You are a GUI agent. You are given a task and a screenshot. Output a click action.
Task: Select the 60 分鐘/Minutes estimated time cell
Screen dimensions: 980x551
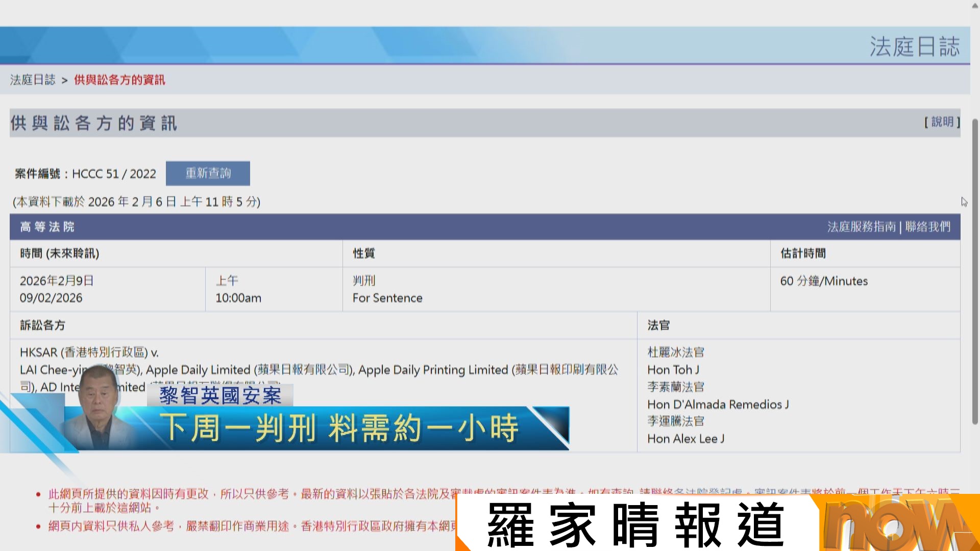(823, 281)
